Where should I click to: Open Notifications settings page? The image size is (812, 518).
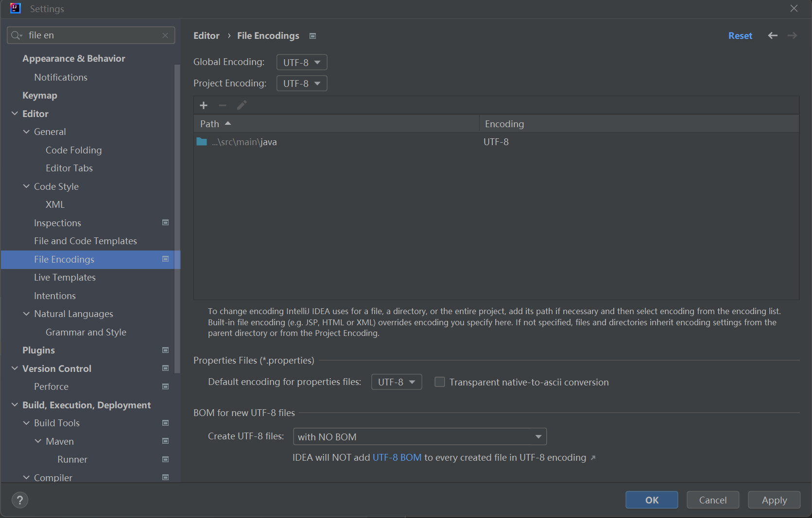pos(61,77)
